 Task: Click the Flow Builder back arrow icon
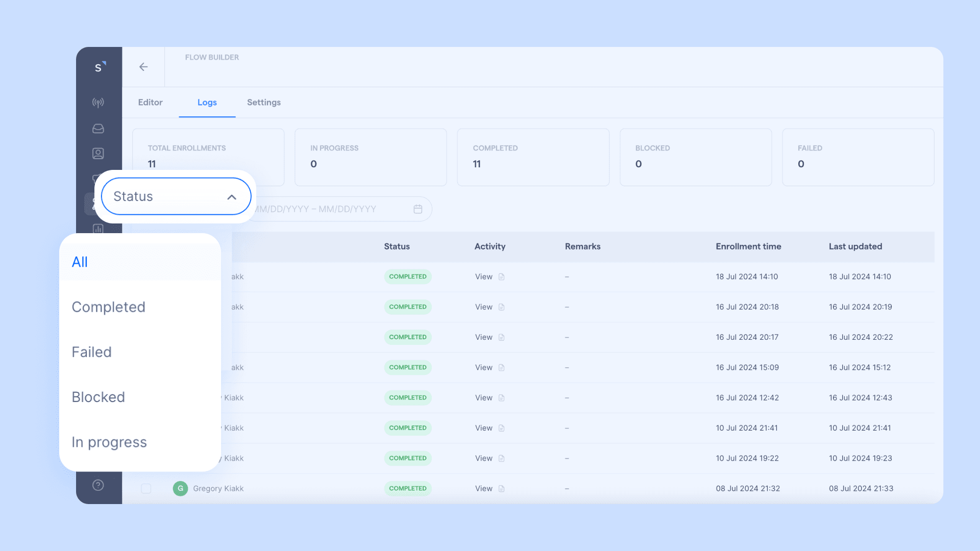click(x=143, y=67)
